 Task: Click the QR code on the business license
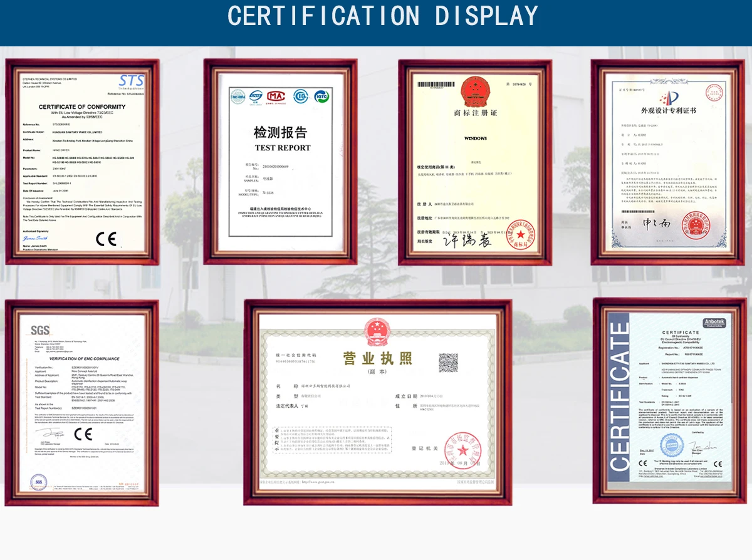tap(448, 363)
